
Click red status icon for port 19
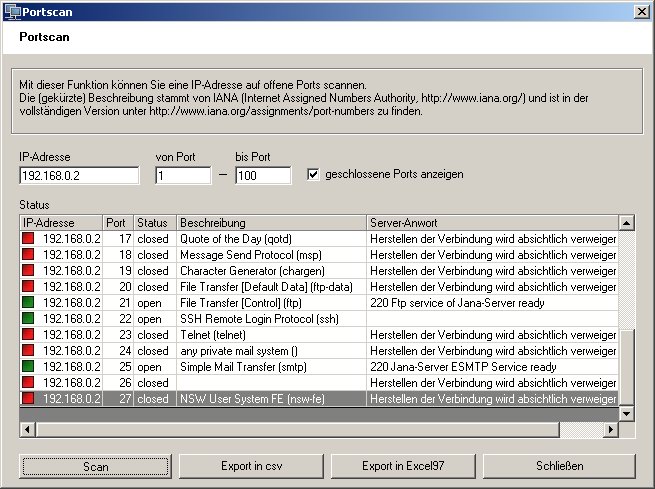tap(28, 270)
